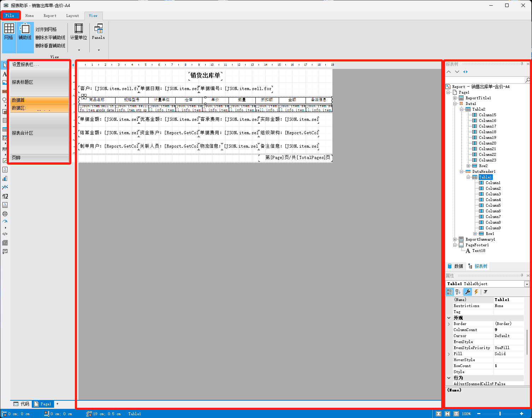
Task: Collapse the 外观 property category
Action: point(449,318)
